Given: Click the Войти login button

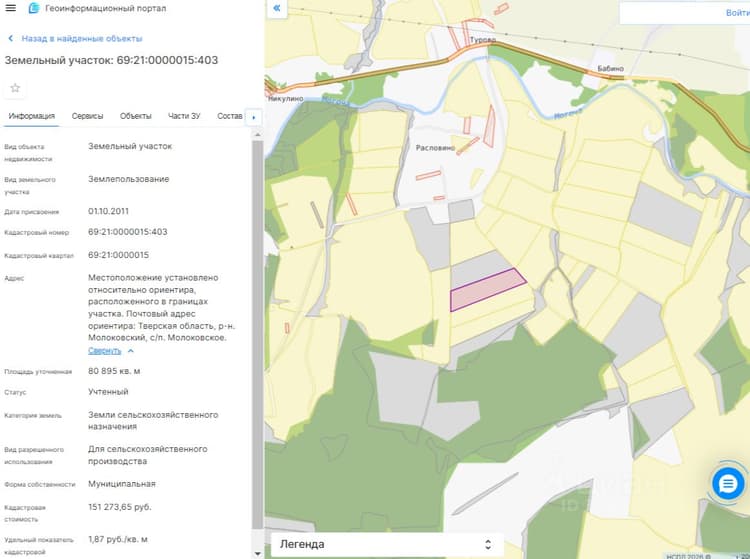Looking at the screenshot, I should tap(737, 13).
